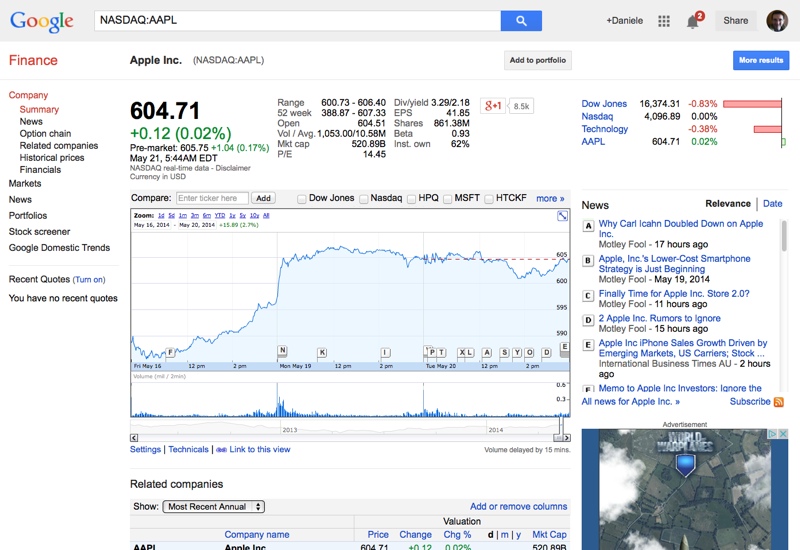Click the link icon by Link to this view
The height and width of the screenshot is (550, 800).
click(x=221, y=449)
